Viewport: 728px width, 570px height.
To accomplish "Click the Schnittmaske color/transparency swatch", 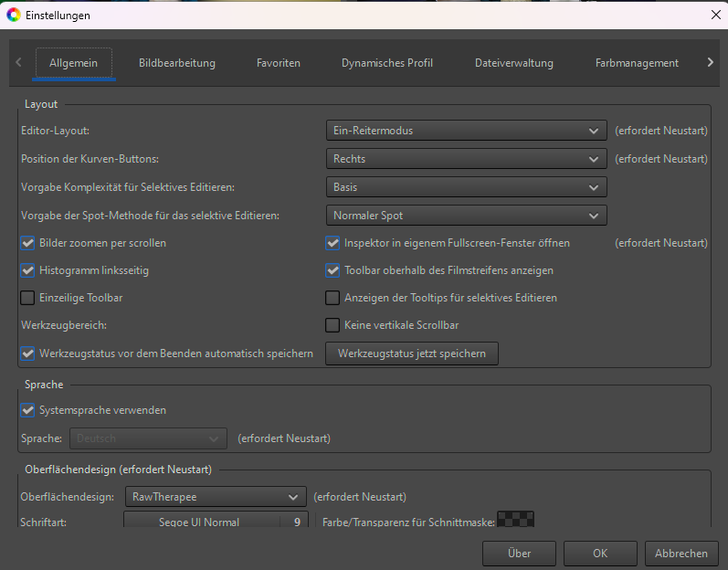I will 515,520.
